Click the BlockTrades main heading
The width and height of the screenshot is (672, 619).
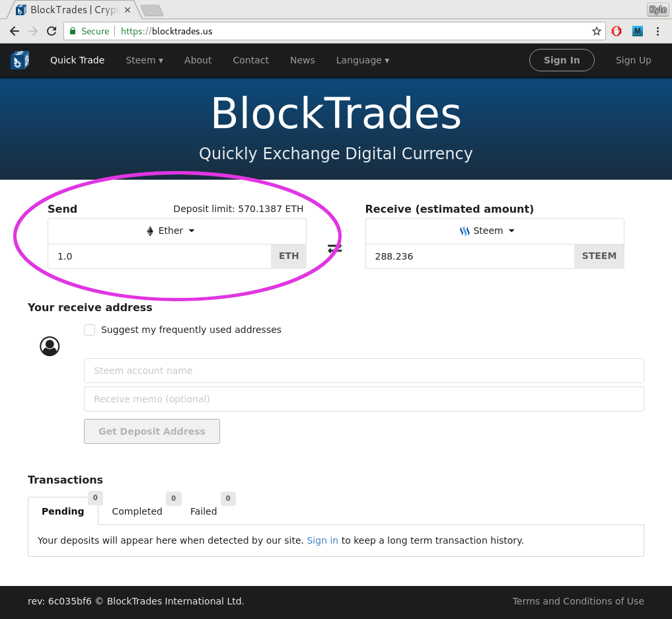tap(336, 113)
